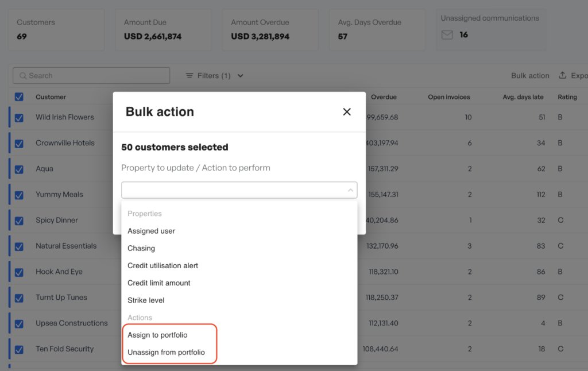This screenshot has height=371, width=588.
Task: Sort by Avg. days late column
Action: 523,97
